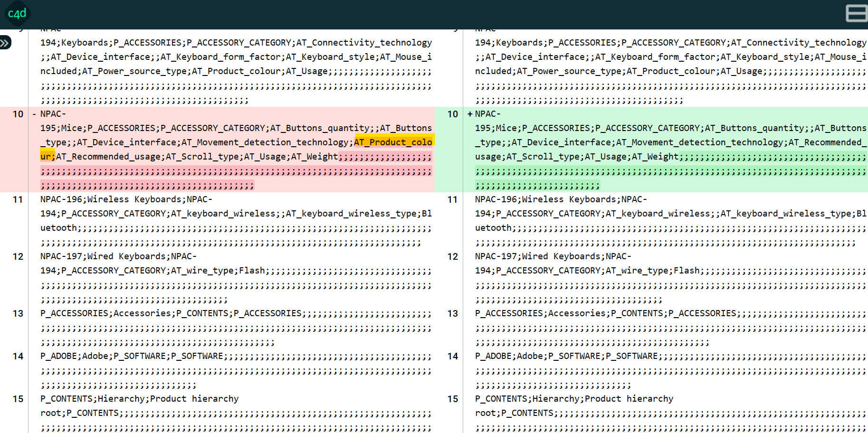Click highlighted AT_Product_colo text in removed line
The height and width of the screenshot is (433, 868).
(x=393, y=142)
